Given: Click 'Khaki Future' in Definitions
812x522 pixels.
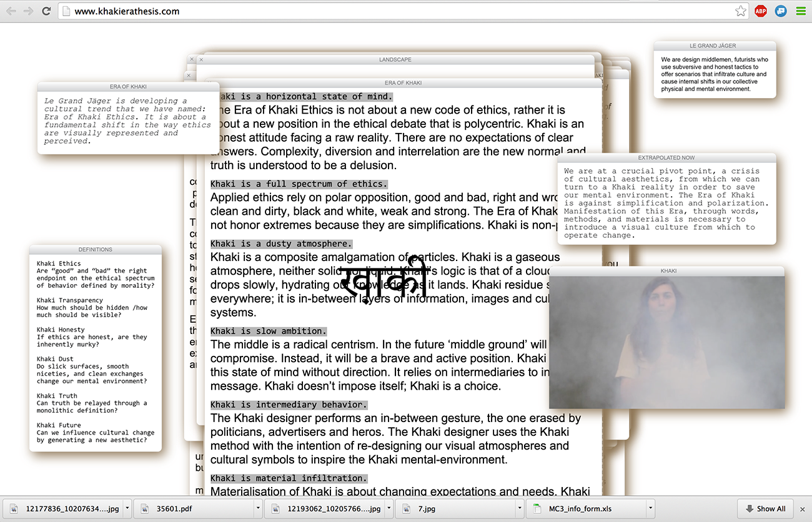Looking at the screenshot, I should (59, 425).
